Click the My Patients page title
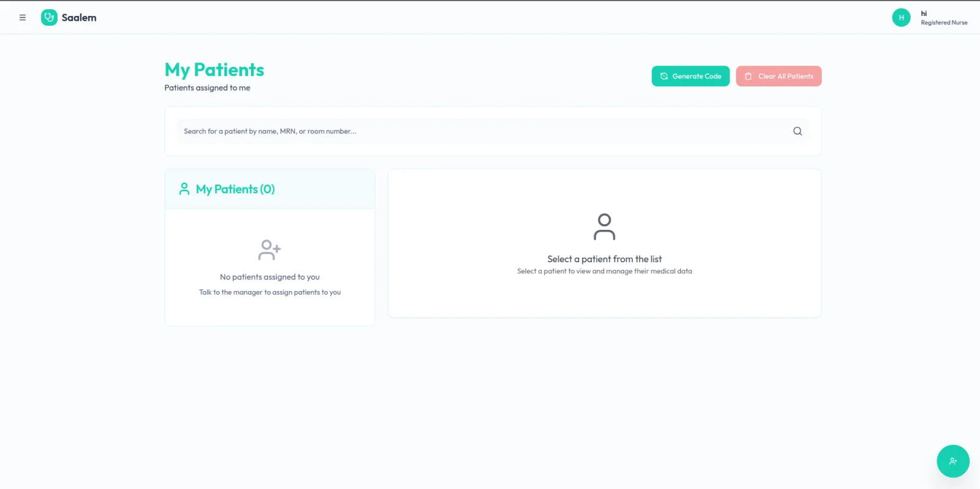The height and width of the screenshot is (489, 980). 214,70
